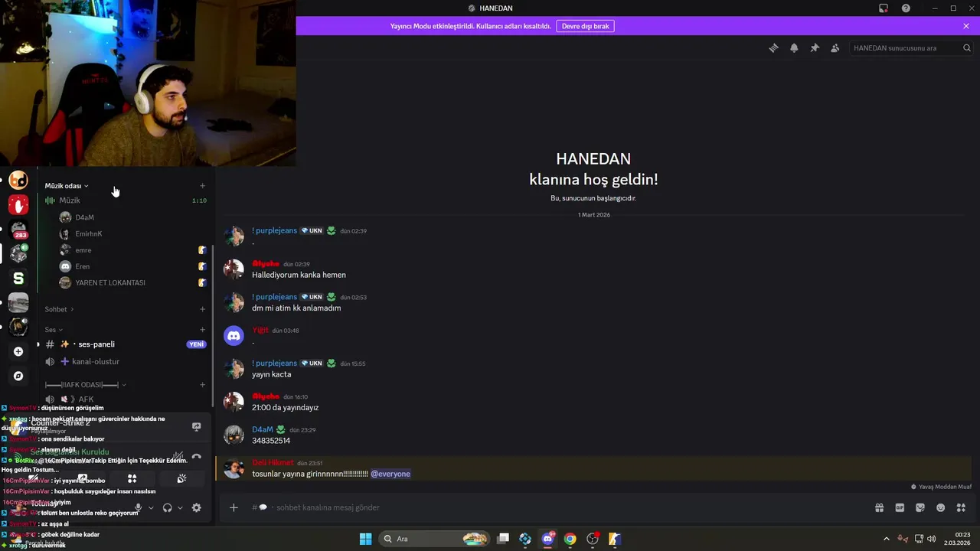This screenshot has width=980, height=551.
Task: Add channel to Ses category
Action: [202, 330]
